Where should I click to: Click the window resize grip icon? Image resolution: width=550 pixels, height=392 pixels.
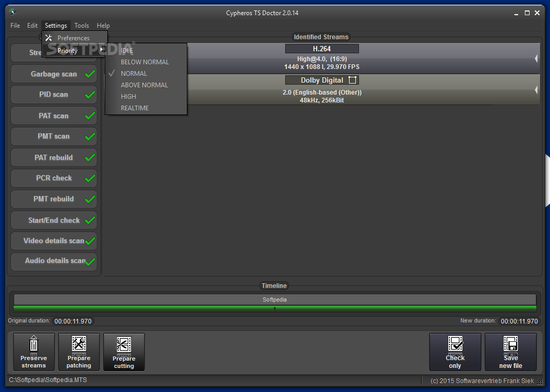pos(540,382)
